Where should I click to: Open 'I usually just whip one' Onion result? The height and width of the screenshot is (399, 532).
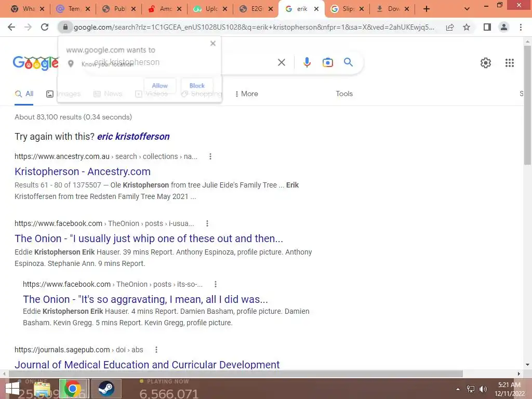click(149, 238)
